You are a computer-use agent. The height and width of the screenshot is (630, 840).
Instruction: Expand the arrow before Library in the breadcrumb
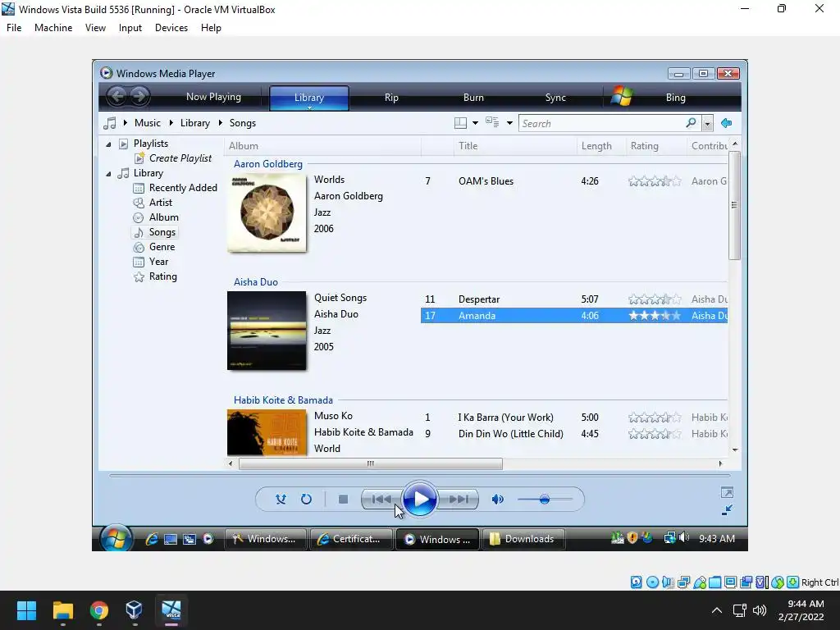coord(171,123)
